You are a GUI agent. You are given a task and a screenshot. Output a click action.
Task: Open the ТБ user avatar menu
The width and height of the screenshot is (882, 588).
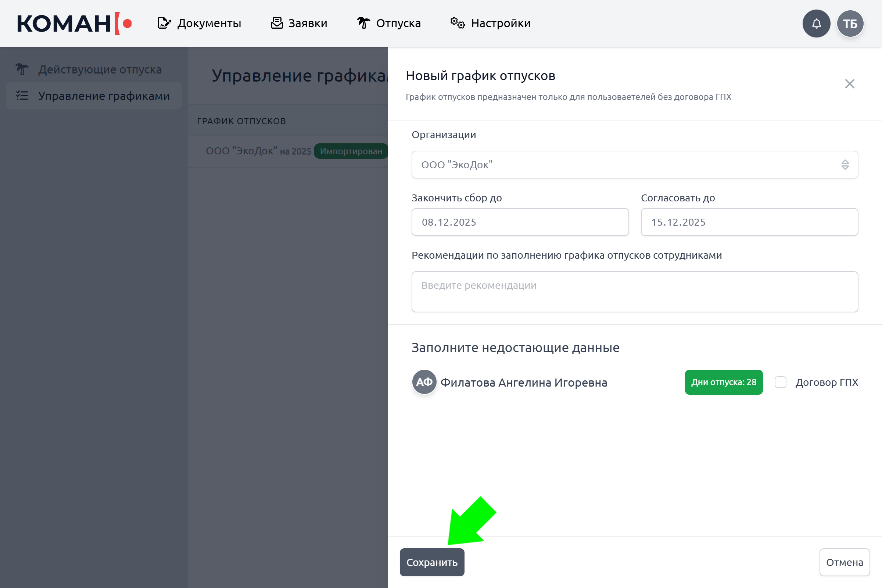(850, 24)
